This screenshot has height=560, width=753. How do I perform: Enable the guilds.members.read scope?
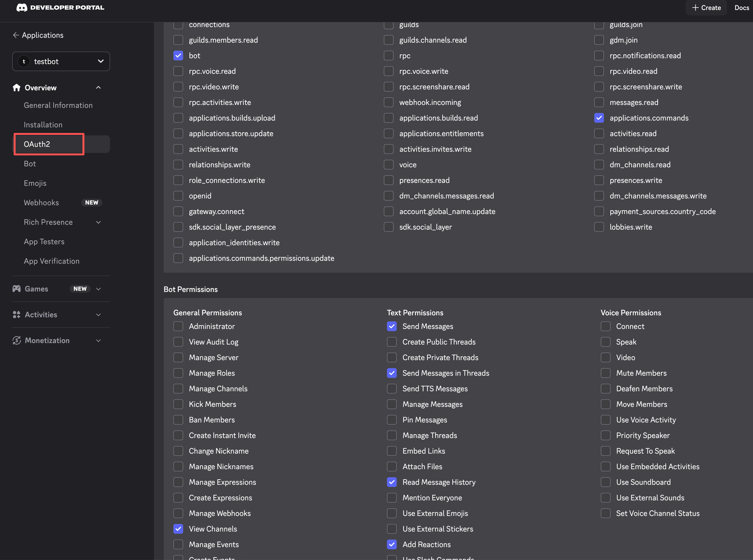(x=178, y=40)
